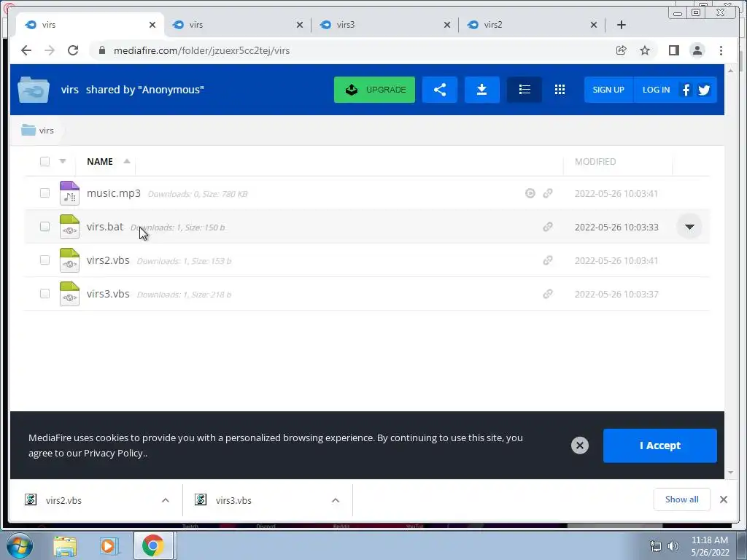Viewport: 747px width, 560px height.
Task: Click the green UPGRADE button
Action: click(374, 90)
